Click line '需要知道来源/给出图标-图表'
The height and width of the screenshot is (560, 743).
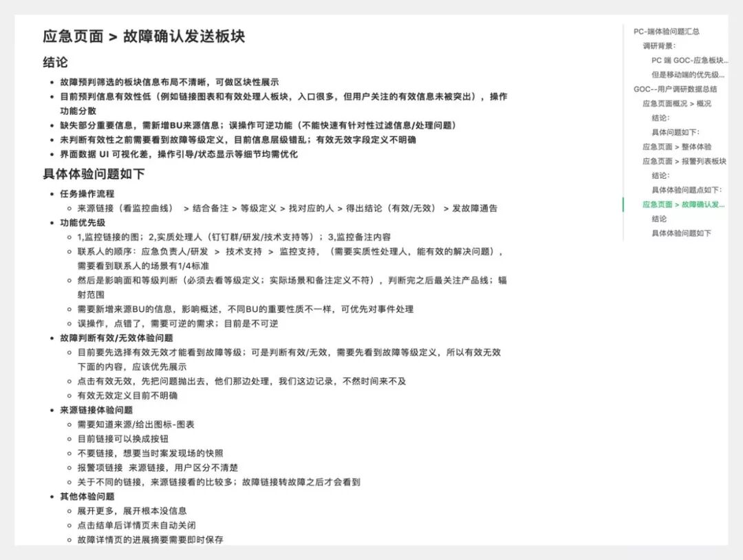point(136,424)
